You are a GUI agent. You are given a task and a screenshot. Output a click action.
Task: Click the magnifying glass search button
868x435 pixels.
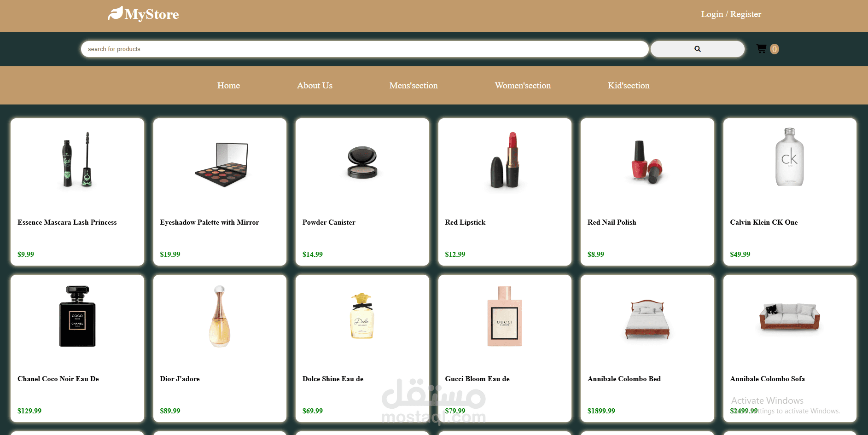[697, 49]
